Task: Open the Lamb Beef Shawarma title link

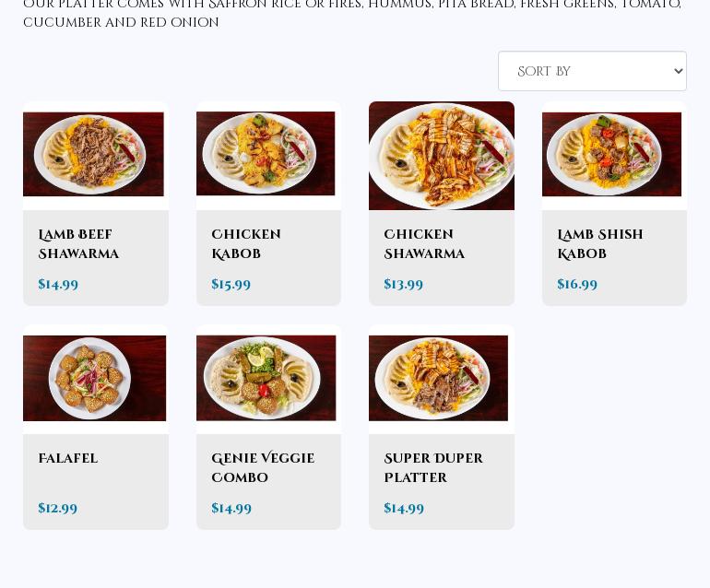Action: pos(78,244)
